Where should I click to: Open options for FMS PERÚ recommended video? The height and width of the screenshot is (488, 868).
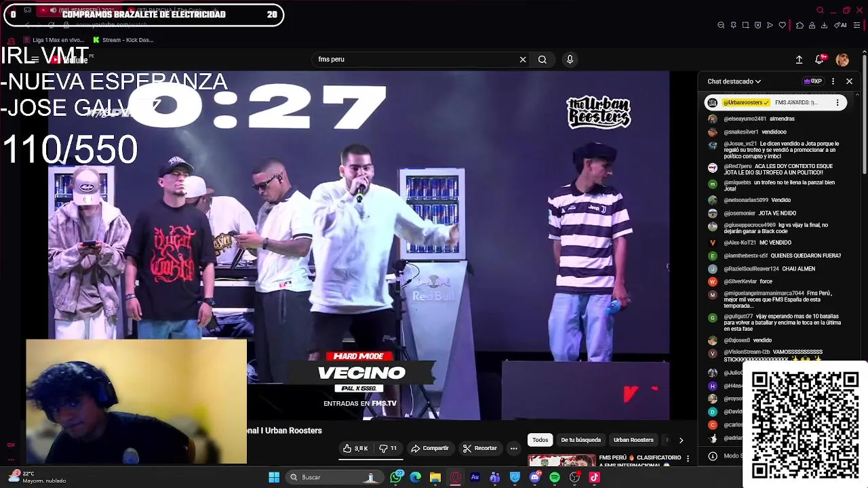click(x=688, y=459)
